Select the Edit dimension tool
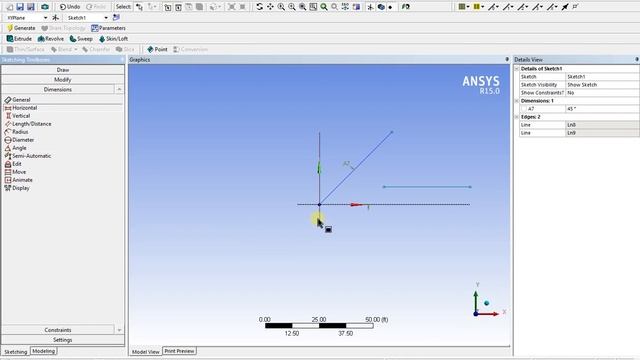 13,164
